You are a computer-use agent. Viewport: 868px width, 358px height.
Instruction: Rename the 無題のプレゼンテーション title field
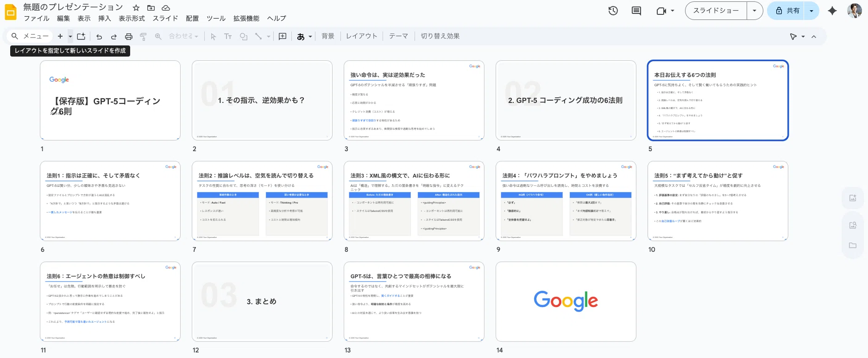coord(73,7)
